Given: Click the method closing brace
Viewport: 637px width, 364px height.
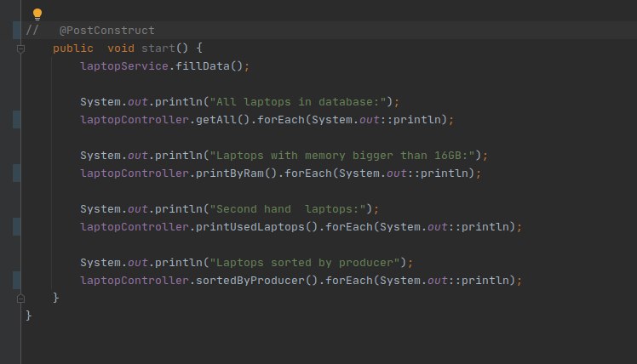Looking at the screenshot, I should (x=55, y=298).
